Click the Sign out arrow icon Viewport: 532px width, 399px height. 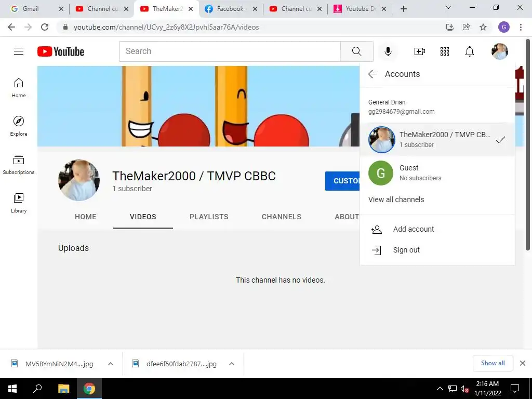[x=377, y=250]
